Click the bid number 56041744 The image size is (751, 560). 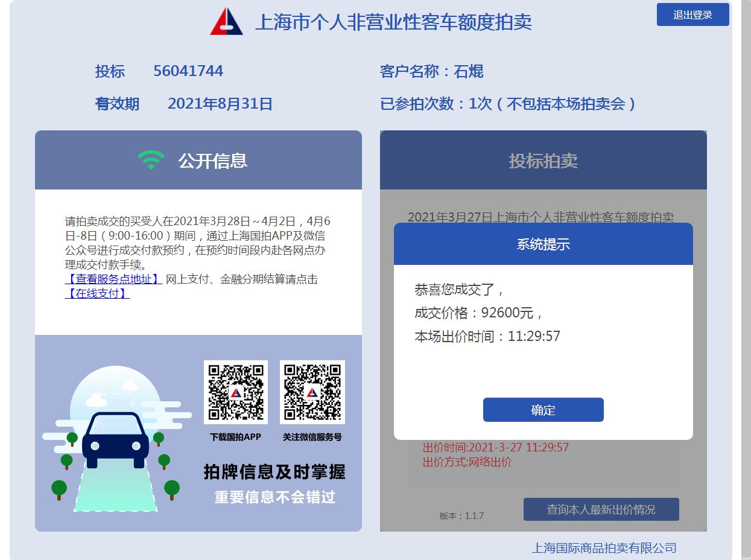(188, 71)
